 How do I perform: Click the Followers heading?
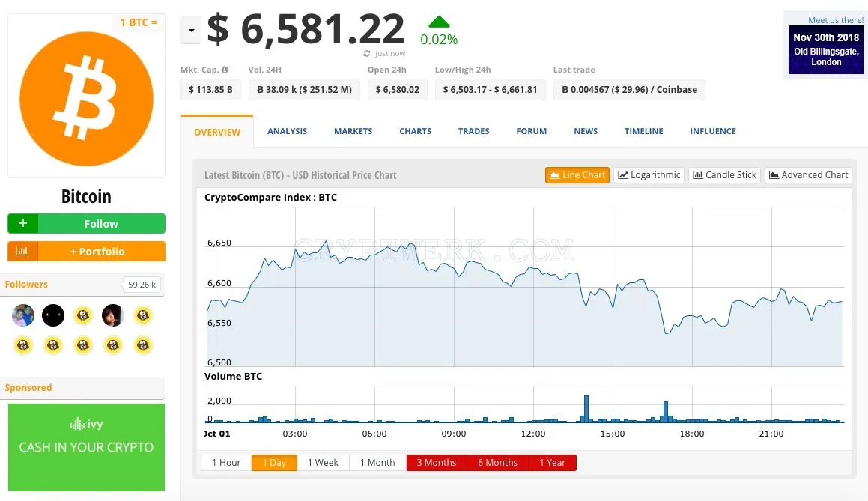click(26, 285)
